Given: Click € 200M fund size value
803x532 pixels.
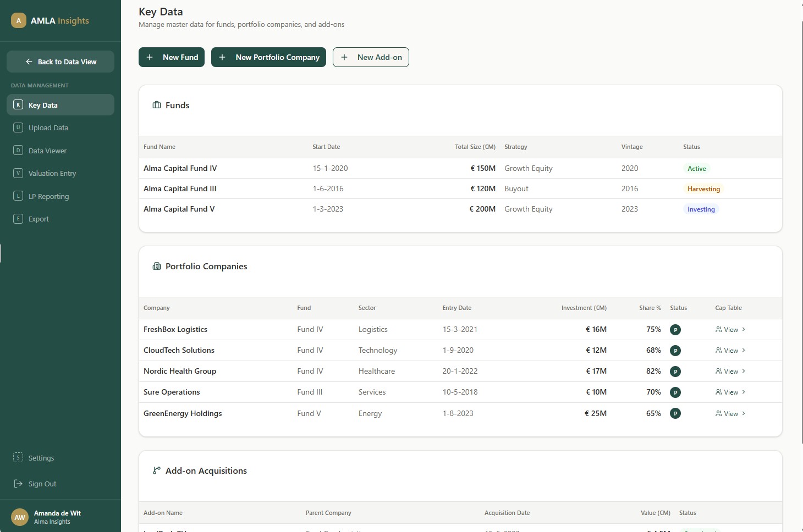Looking at the screenshot, I should coord(482,209).
